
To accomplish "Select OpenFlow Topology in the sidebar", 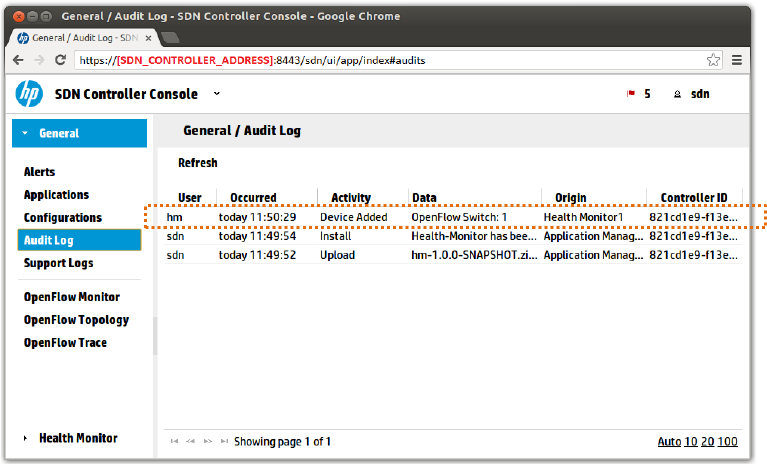I will 76,320.
